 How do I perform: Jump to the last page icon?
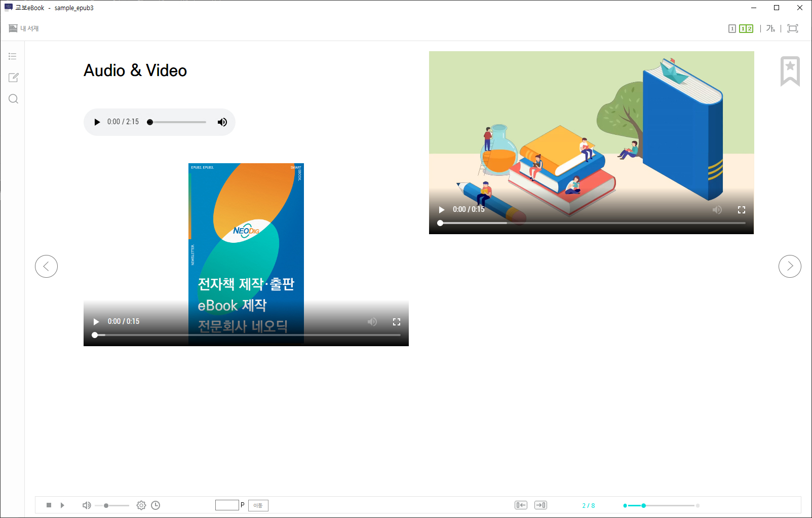[540, 505]
